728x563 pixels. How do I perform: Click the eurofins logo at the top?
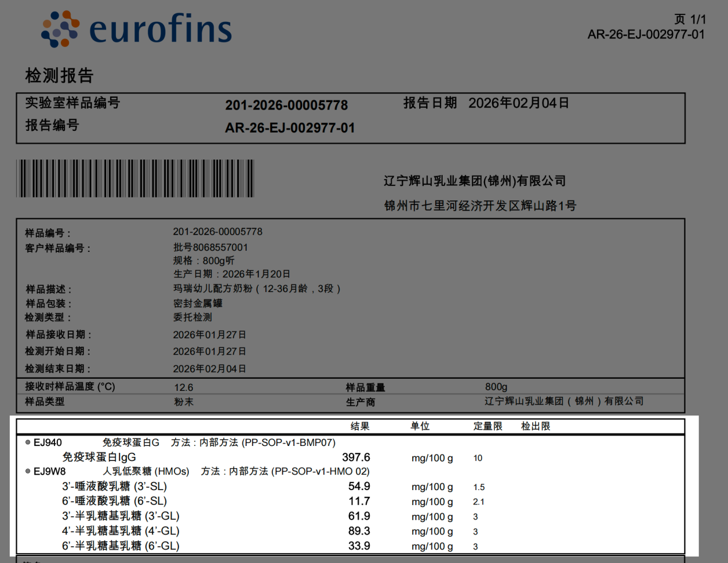tap(137, 29)
